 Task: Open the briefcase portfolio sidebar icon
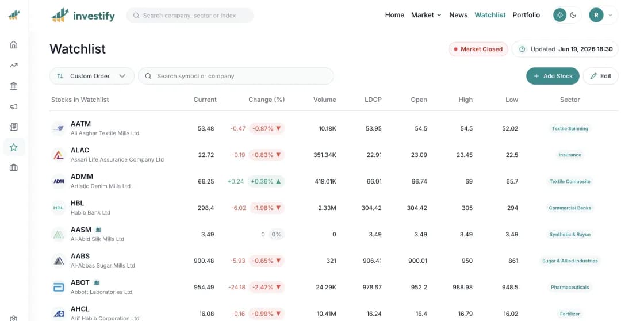coord(14,168)
